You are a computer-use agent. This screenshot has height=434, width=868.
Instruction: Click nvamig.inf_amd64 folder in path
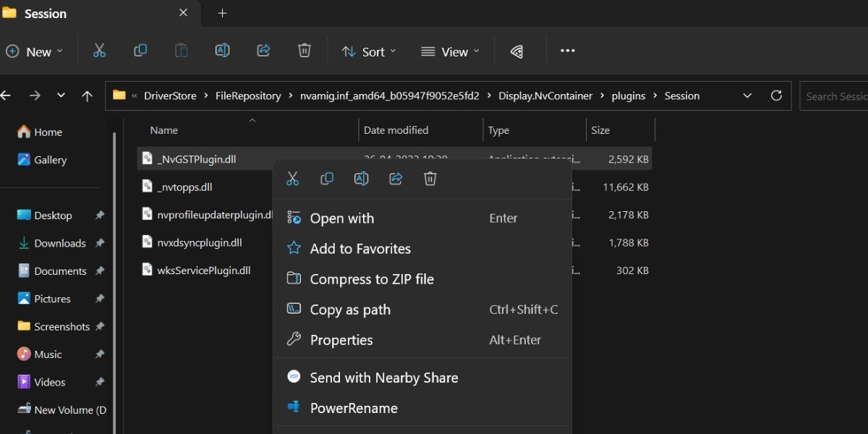pos(389,95)
